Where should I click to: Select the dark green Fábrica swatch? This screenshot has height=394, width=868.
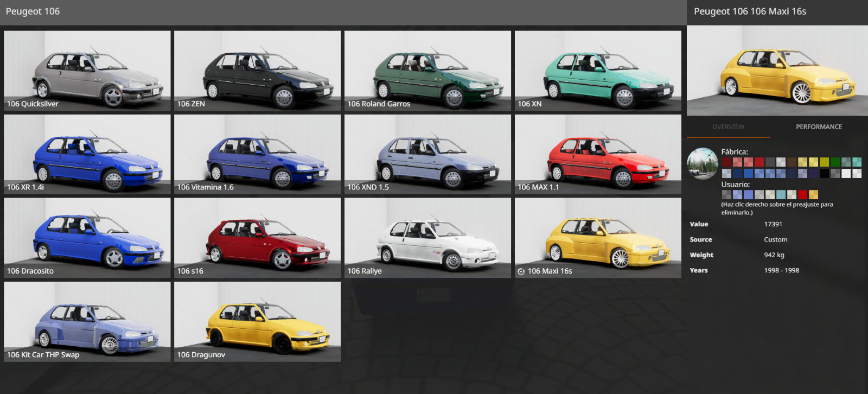pos(835,162)
